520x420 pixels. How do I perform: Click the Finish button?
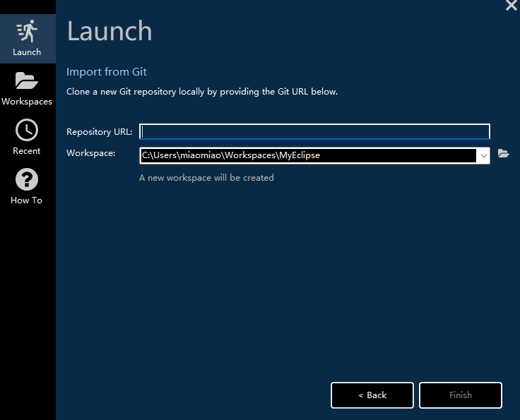[x=461, y=395]
